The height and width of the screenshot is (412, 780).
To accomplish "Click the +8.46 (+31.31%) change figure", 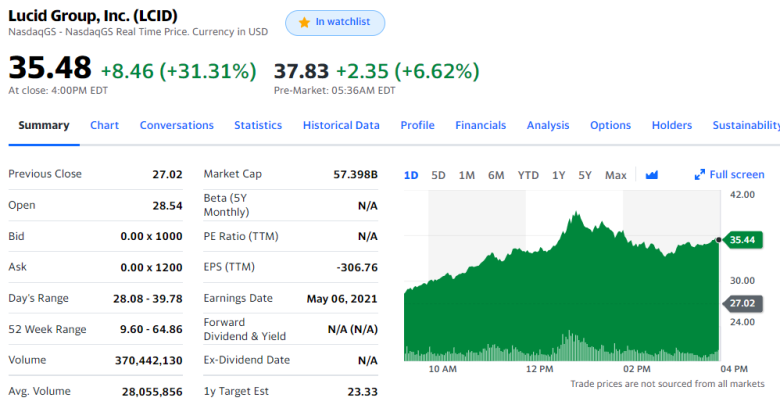I will click(x=179, y=71).
